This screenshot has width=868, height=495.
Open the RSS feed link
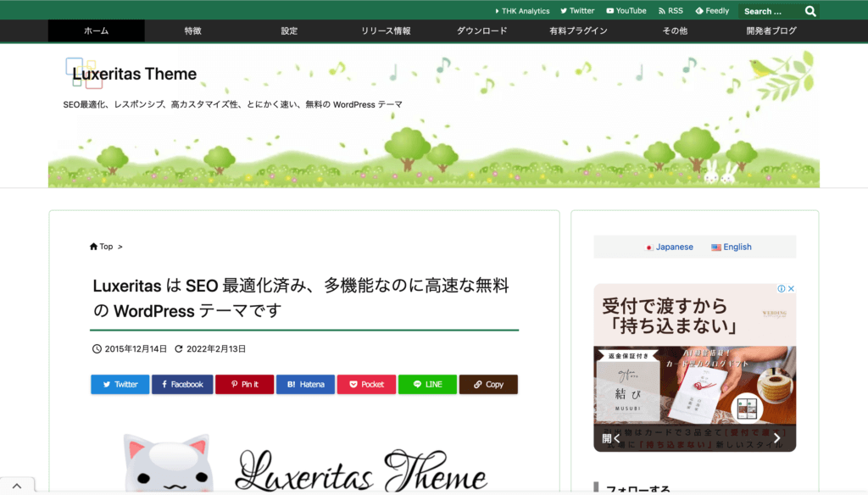[670, 11]
